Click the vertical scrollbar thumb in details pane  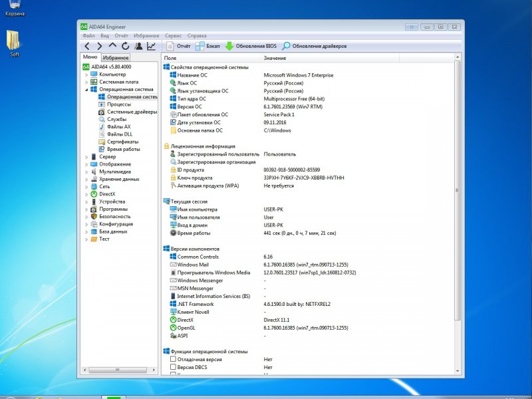click(457, 190)
